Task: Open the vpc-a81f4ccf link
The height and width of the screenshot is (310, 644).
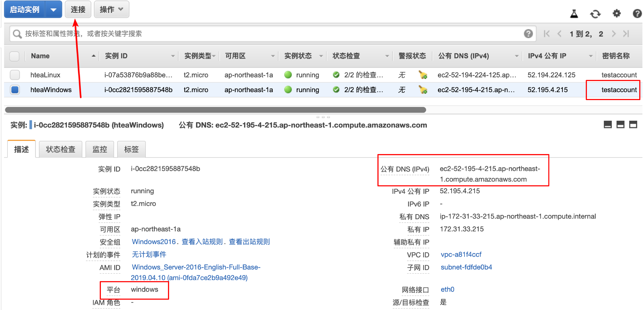Action: [461, 254]
